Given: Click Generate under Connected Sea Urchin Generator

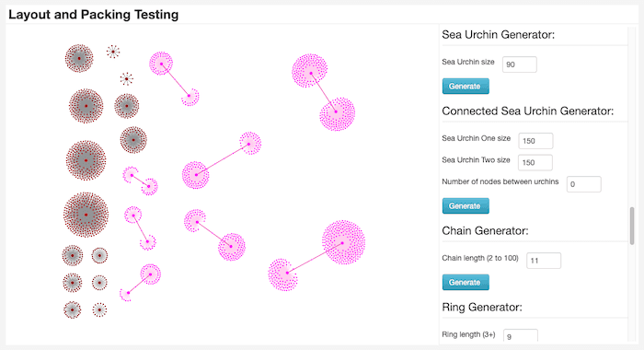Looking at the screenshot, I should coord(466,206).
